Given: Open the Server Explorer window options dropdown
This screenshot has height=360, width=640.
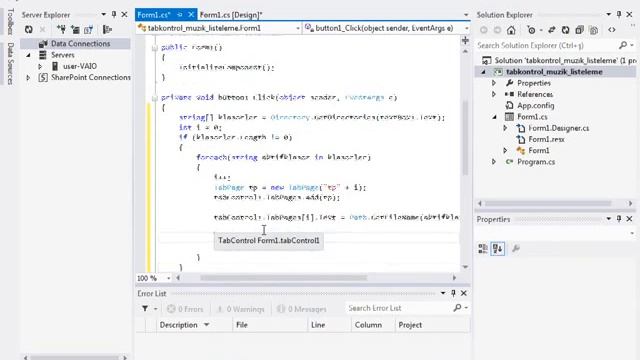Looking at the screenshot, I should (103, 15).
